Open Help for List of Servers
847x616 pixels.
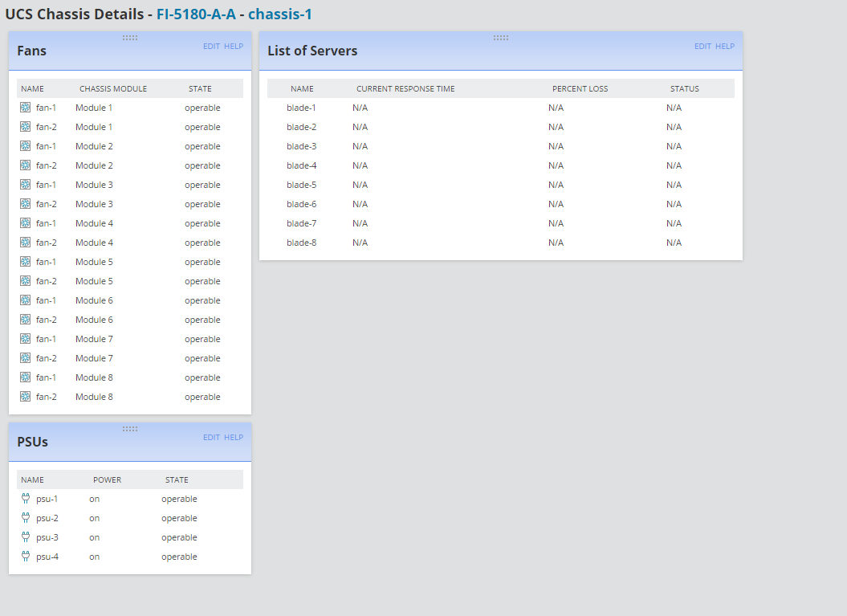(725, 47)
